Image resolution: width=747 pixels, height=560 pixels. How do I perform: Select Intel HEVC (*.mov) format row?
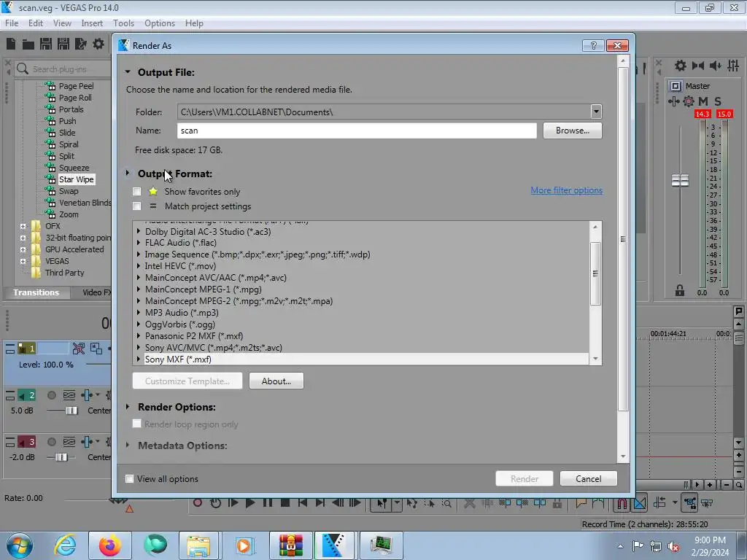[x=180, y=265]
